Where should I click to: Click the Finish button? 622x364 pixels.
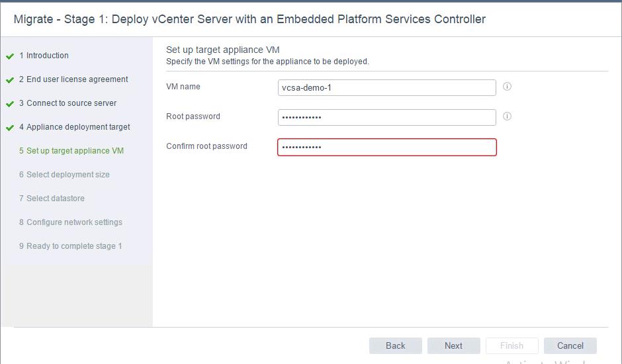[511, 345]
